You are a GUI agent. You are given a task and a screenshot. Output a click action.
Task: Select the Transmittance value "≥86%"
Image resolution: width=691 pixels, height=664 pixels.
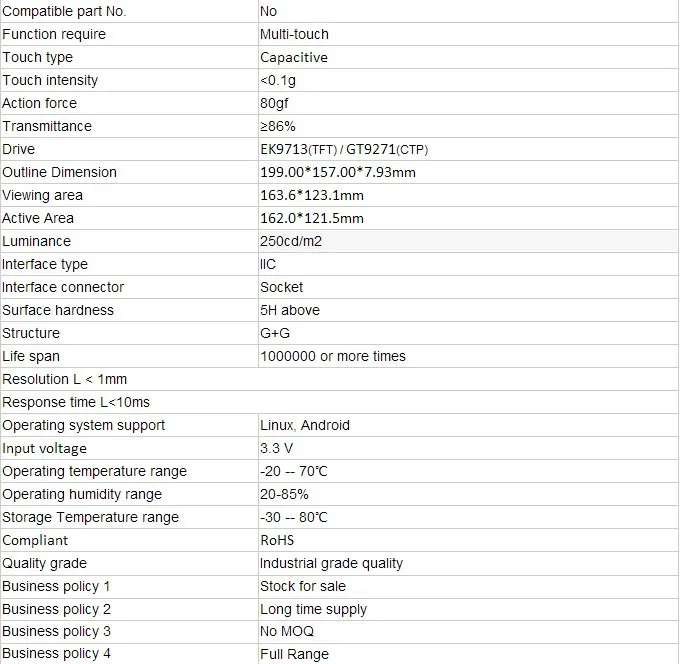point(278,126)
